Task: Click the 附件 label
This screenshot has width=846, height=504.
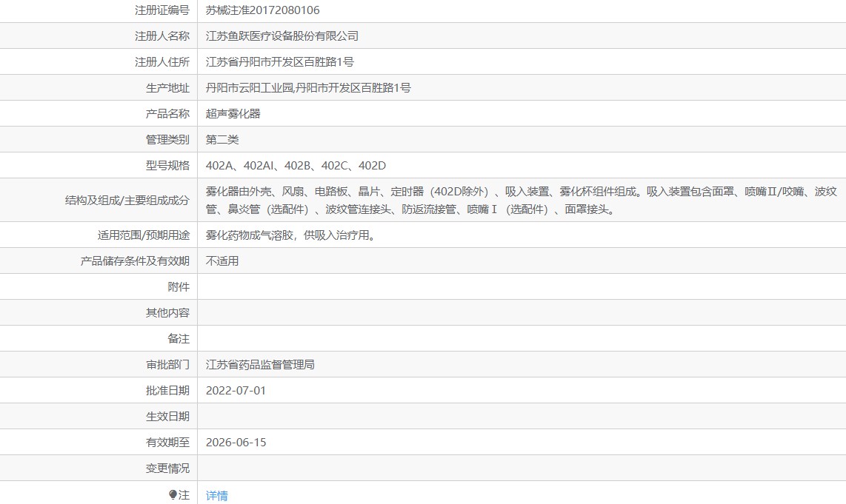Action: coord(179,286)
